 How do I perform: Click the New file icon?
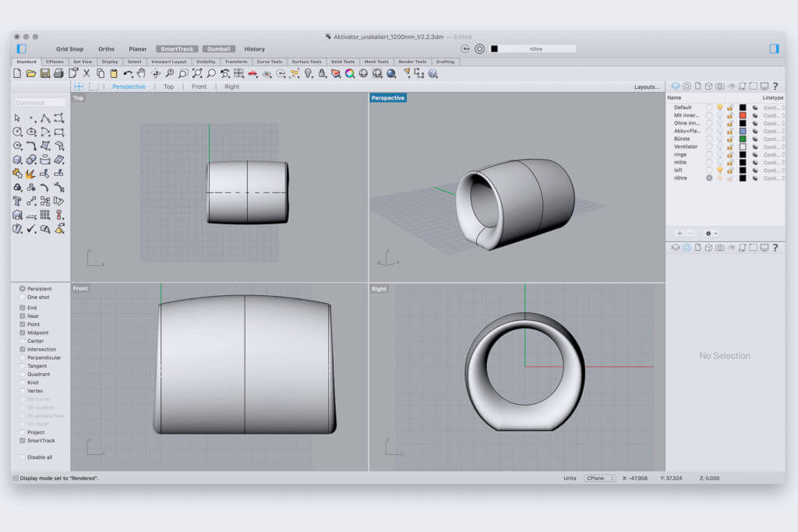pyautogui.click(x=17, y=74)
